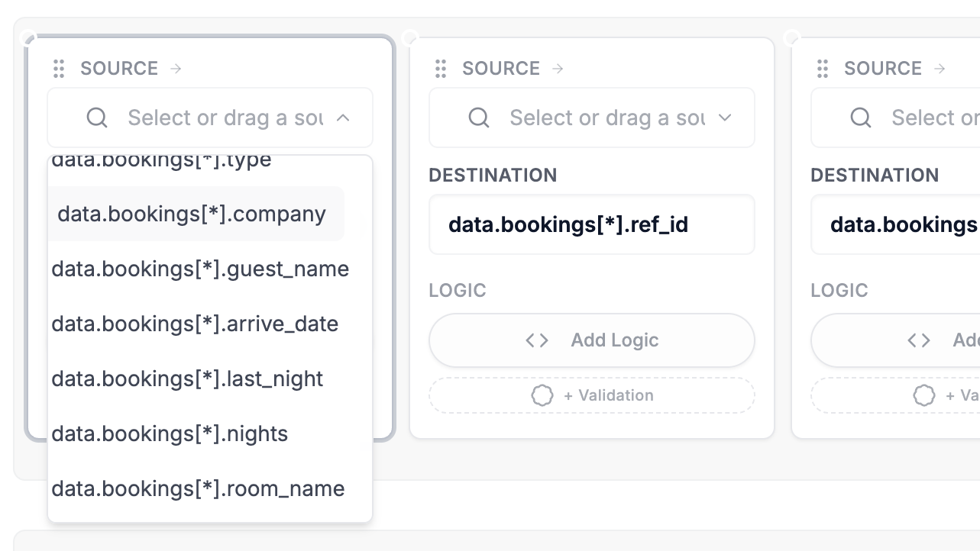Image resolution: width=980 pixels, height=551 pixels.
Task: Select data.bookings[*].nights option
Action: (x=170, y=433)
